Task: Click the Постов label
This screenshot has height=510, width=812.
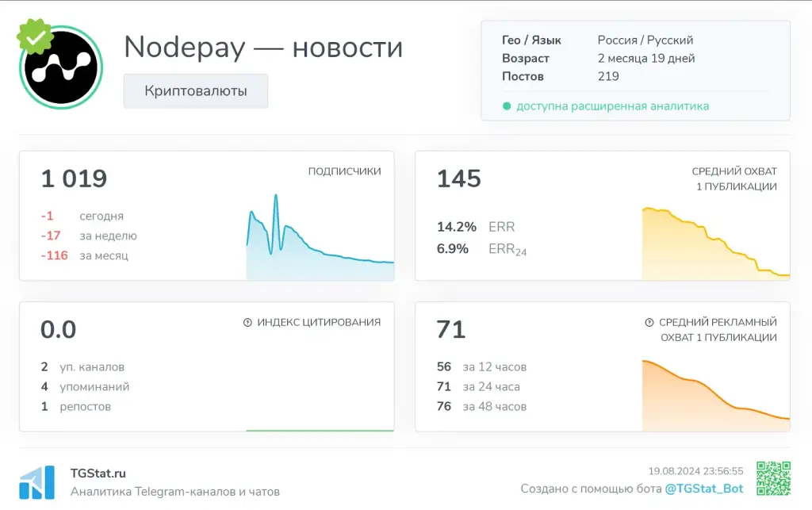Action: point(523,77)
